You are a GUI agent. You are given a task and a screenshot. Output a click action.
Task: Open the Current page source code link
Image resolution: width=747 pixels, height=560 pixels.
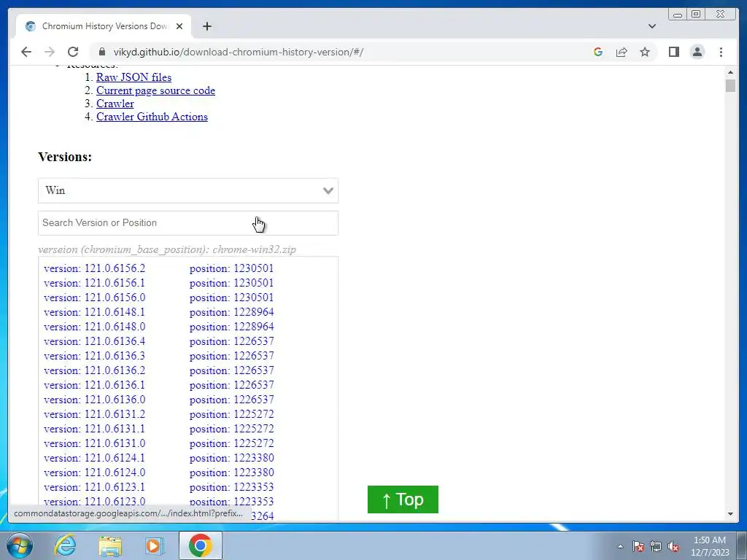(156, 90)
